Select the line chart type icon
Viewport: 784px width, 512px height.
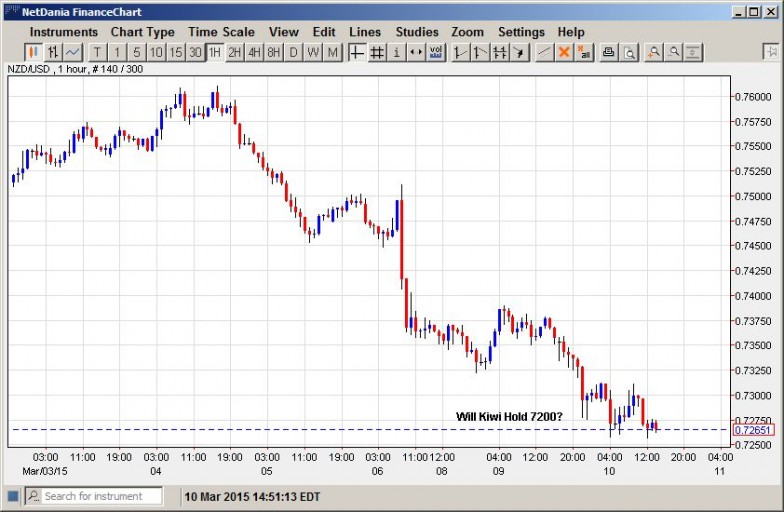coord(73,52)
